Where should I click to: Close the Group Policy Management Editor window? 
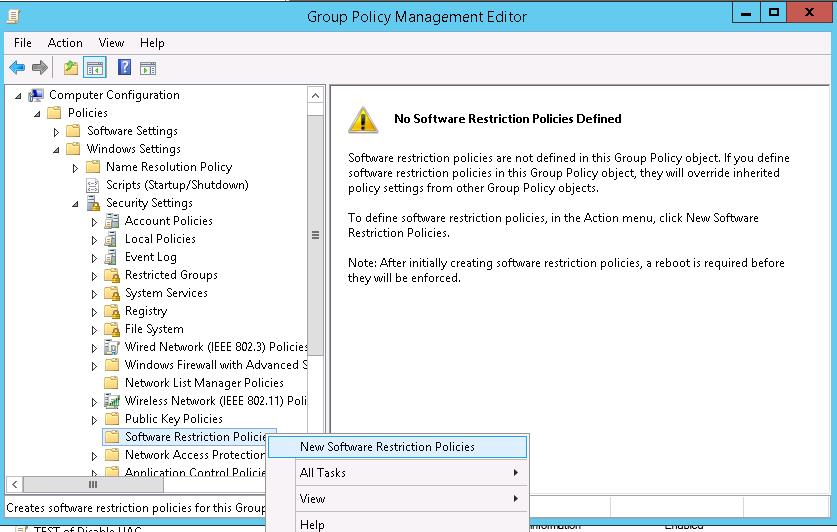[x=809, y=12]
